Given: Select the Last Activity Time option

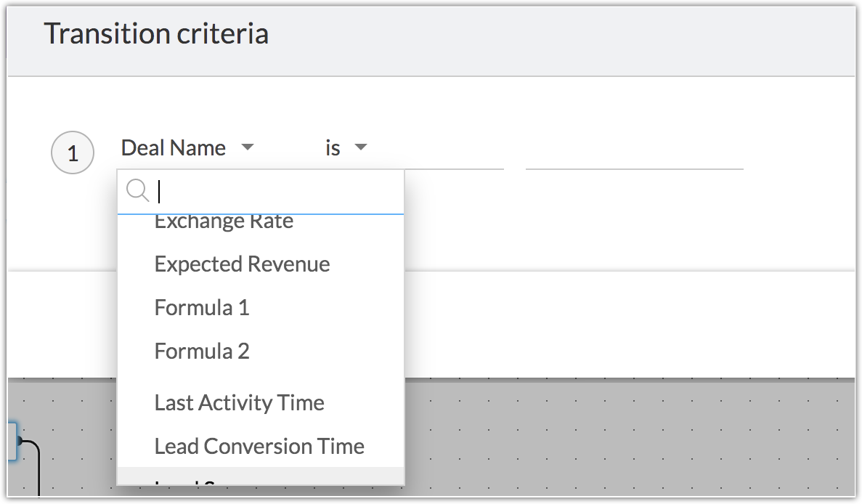Looking at the screenshot, I should point(239,403).
